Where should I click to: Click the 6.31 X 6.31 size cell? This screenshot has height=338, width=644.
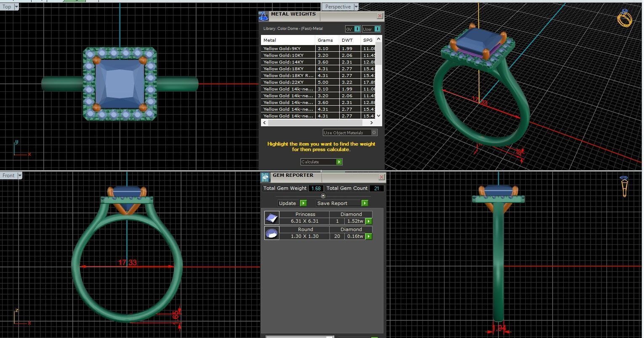pyautogui.click(x=305, y=221)
